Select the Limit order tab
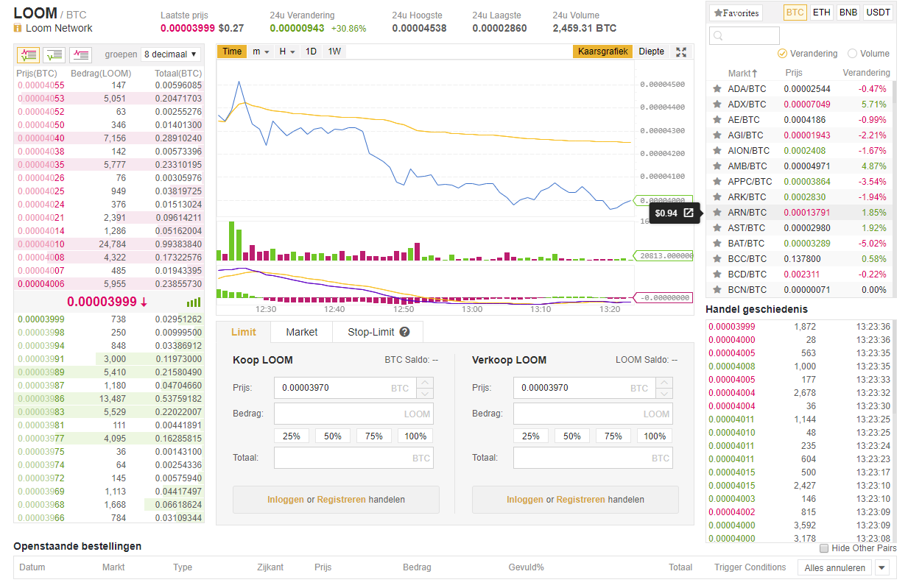Screen dimensions: 908x588 pos(244,332)
